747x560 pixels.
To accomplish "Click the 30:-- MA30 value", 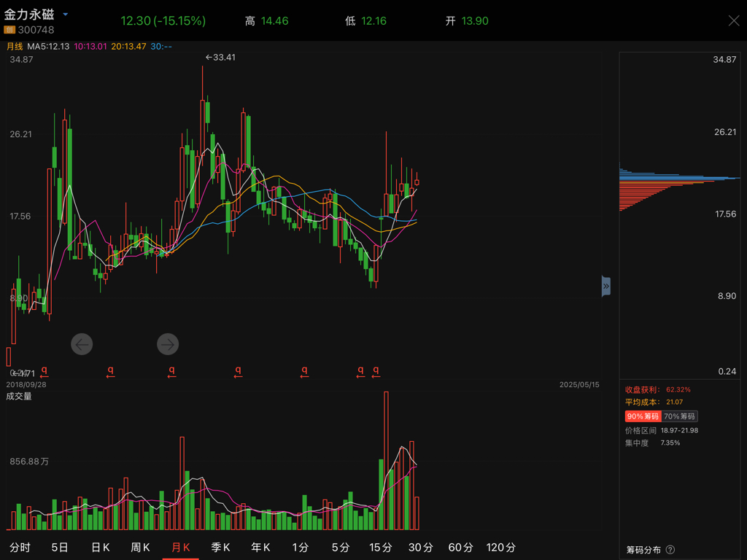I will [x=161, y=46].
